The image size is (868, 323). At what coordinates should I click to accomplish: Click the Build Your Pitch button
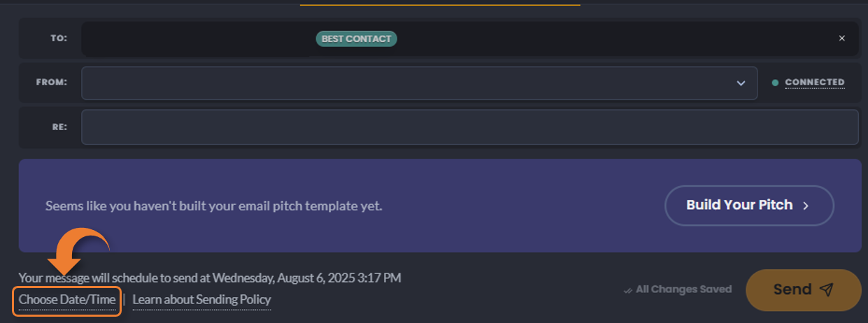[x=749, y=206]
